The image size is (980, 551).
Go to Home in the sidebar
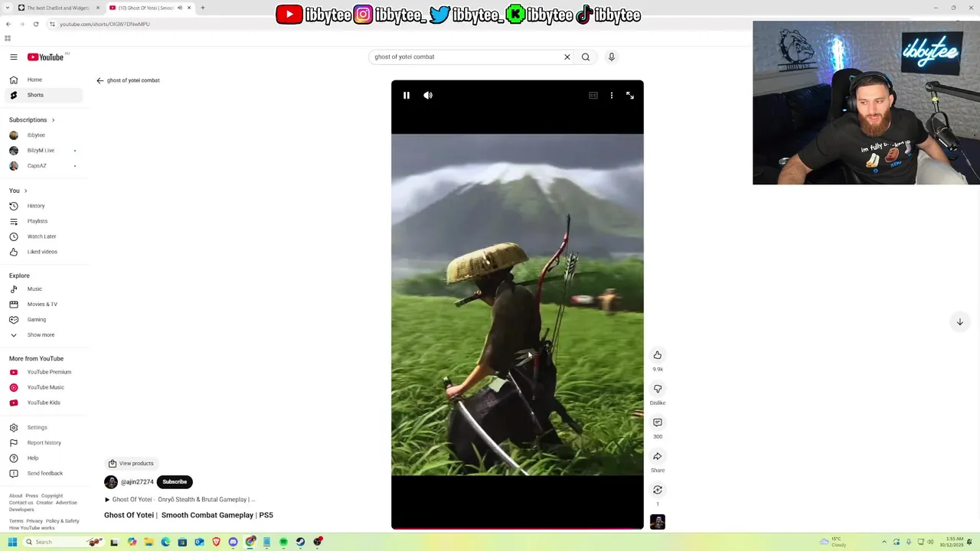click(x=43, y=80)
